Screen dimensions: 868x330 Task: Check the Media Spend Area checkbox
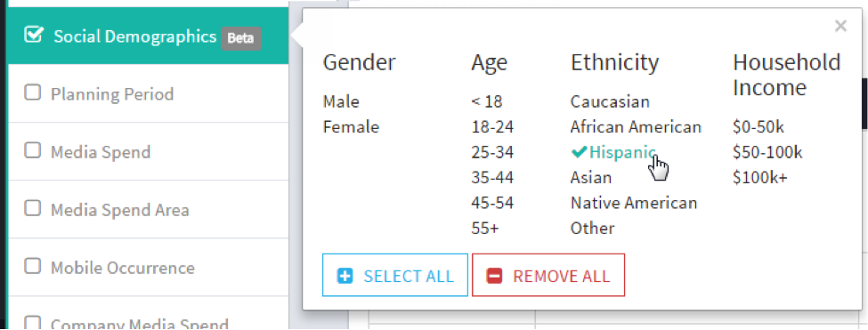coord(33,208)
